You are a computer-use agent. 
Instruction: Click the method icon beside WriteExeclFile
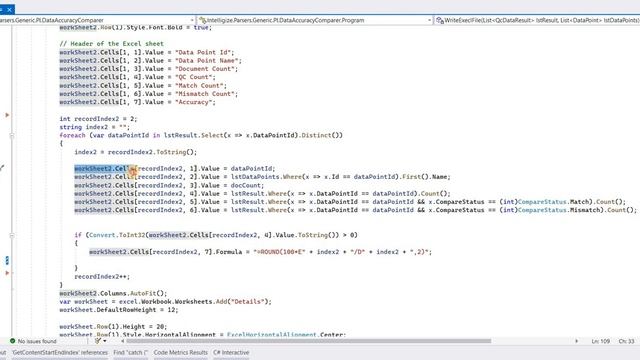point(440,20)
